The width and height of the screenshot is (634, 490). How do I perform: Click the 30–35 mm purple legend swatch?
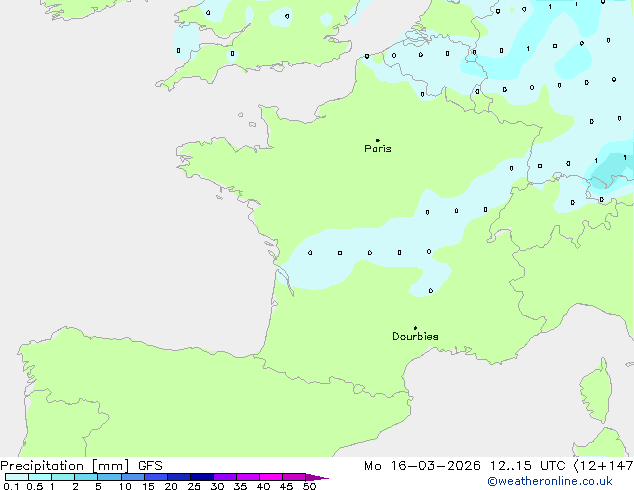pos(224,477)
